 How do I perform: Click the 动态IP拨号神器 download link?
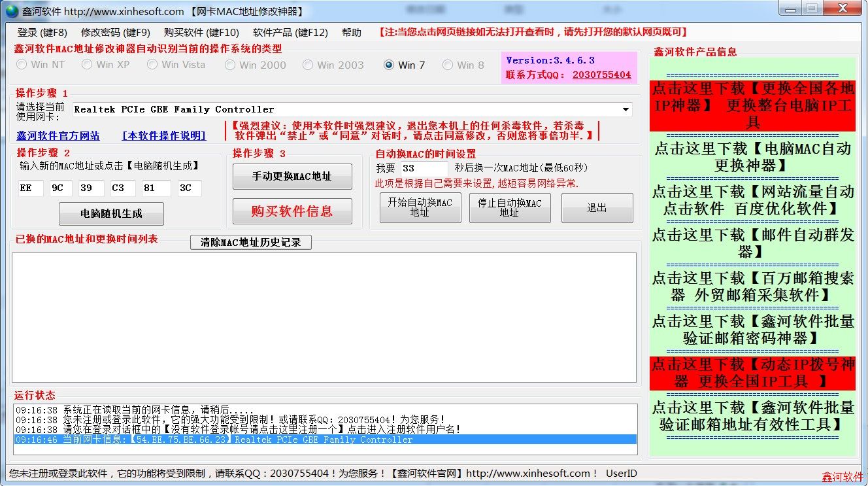pyautogui.click(x=752, y=373)
